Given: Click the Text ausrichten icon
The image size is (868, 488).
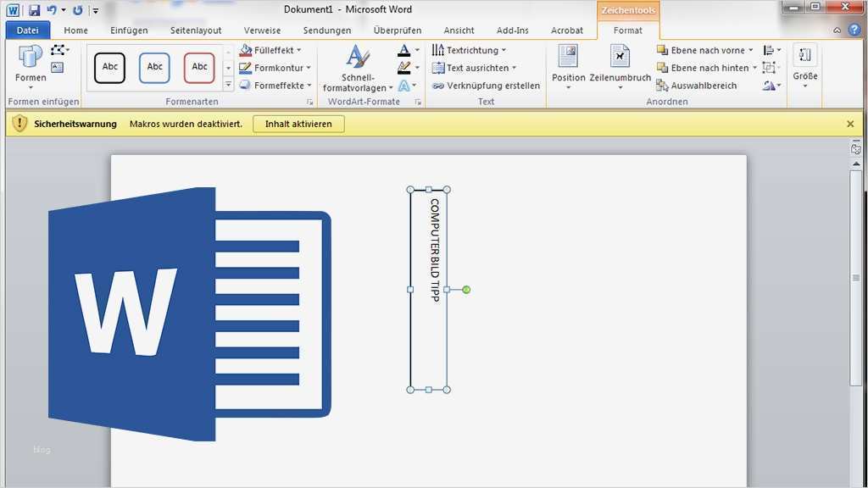Looking at the screenshot, I should pos(438,68).
